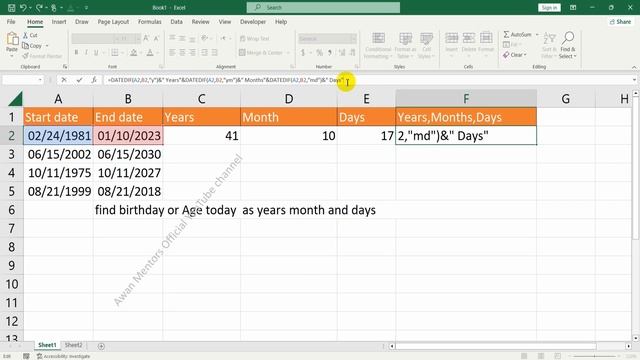Open the Developer tab
The width and height of the screenshot is (640, 360).
(x=253, y=22)
